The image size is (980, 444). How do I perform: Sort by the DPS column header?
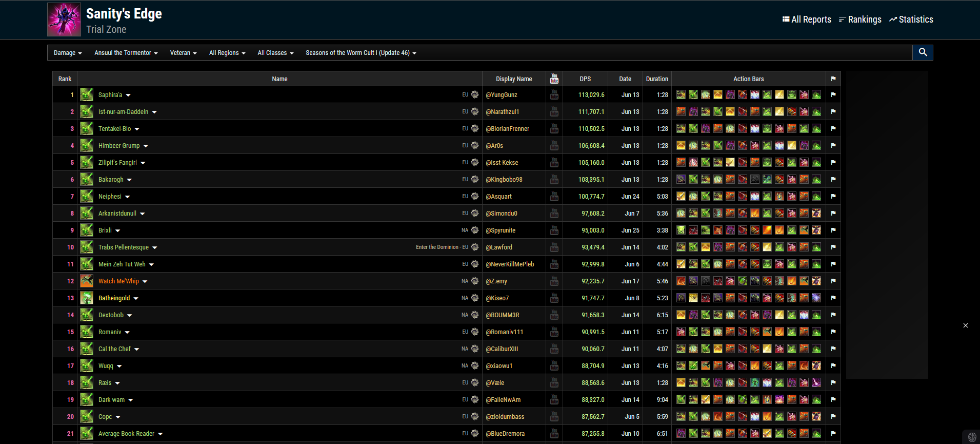click(585, 79)
